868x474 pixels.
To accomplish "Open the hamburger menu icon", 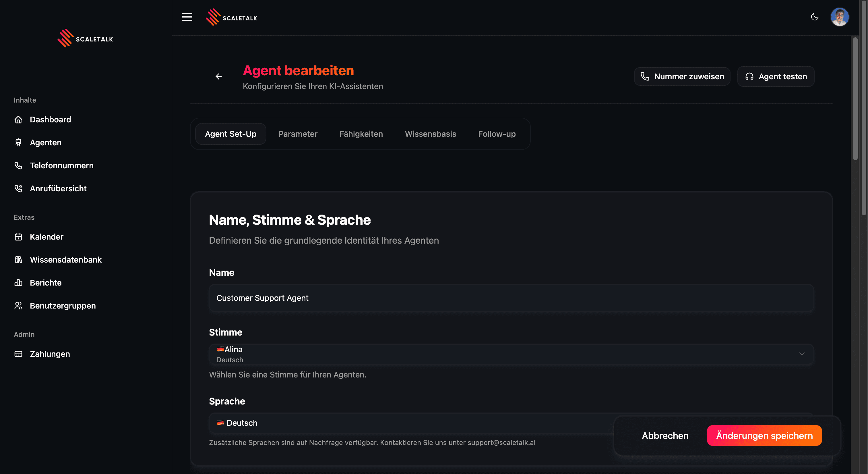I will 187,17.
